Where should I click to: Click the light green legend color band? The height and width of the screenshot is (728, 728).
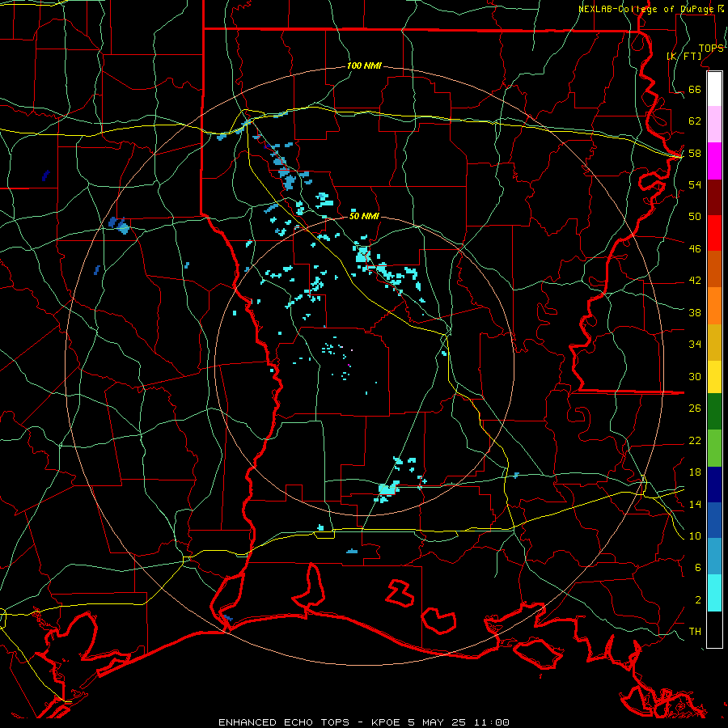tap(714, 448)
